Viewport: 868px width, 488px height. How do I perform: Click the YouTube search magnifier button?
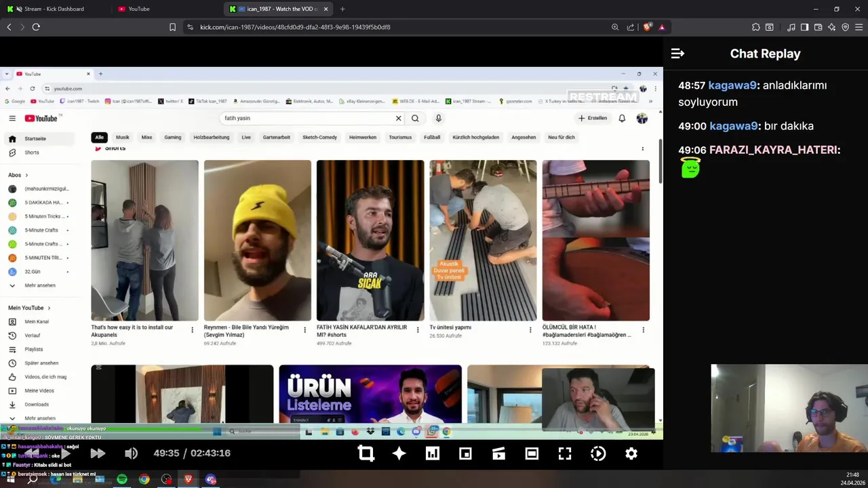point(415,118)
